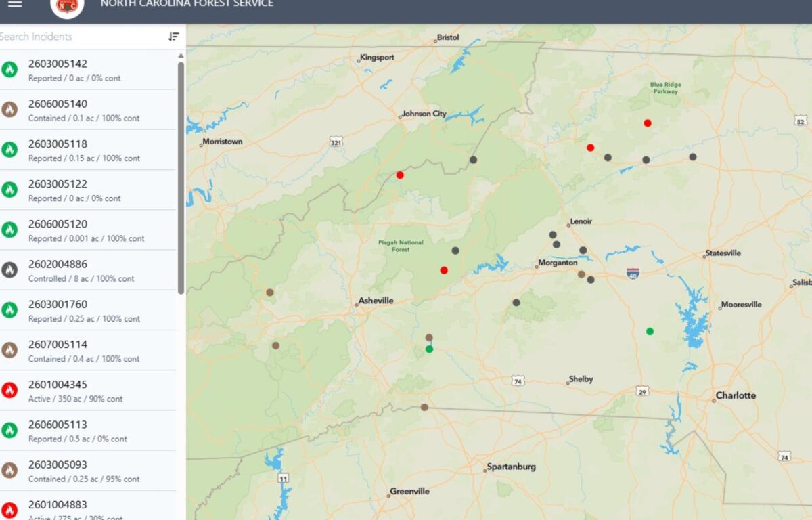
Task: Open the incident sort order options
Action: coord(174,37)
